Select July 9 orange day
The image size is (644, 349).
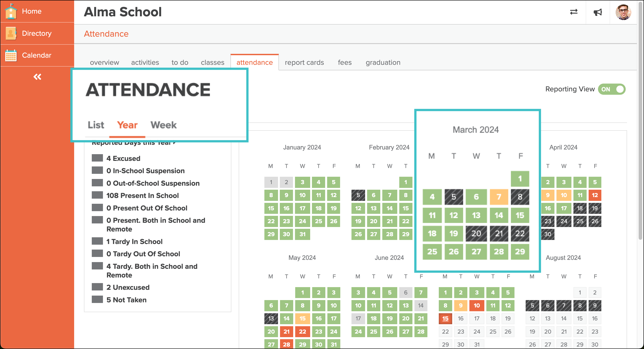click(x=461, y=305)
